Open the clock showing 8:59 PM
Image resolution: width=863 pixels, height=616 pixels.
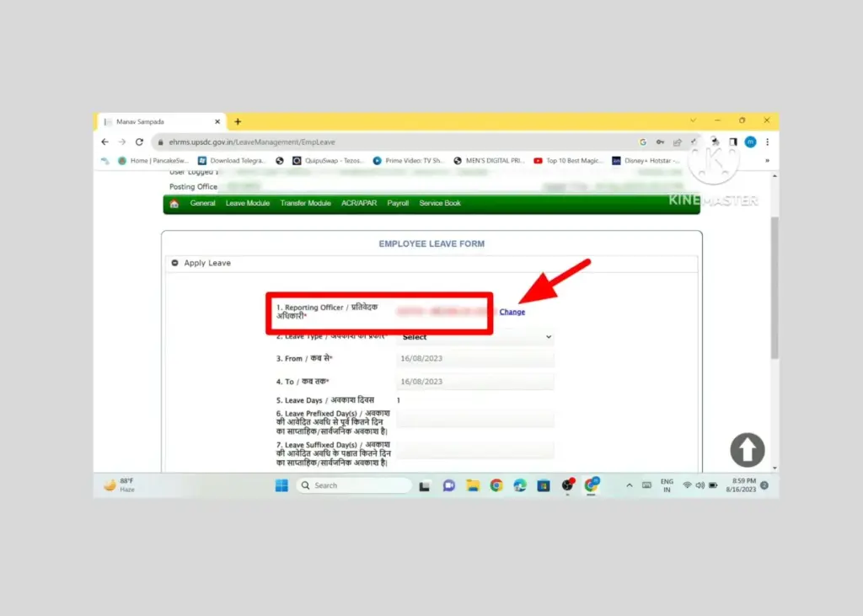(x=741, y=485)
